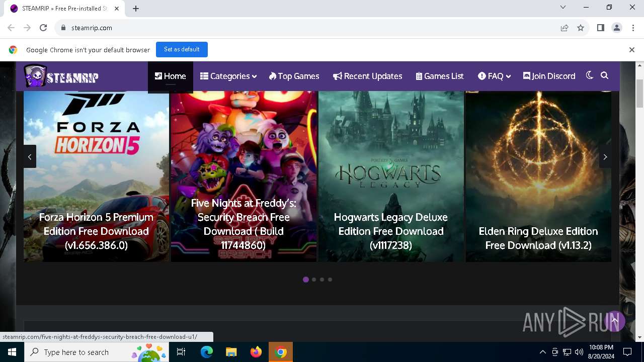Show previous slide with left arrow

tap(30, 157)
